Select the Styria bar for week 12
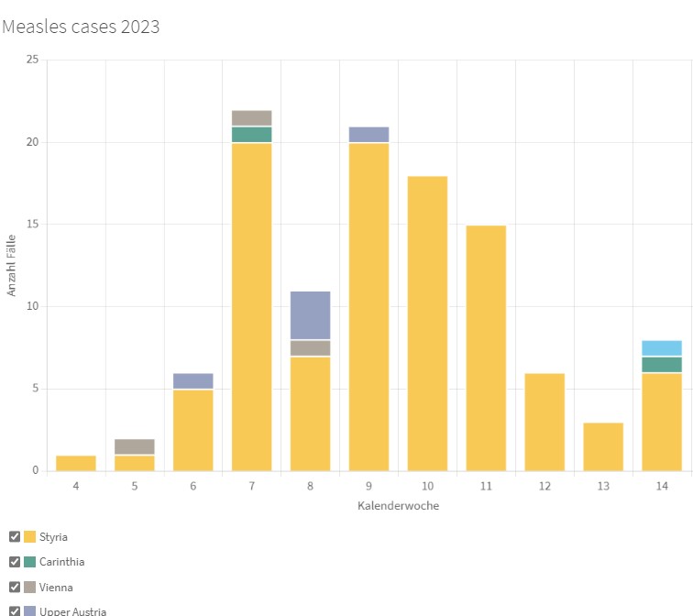Image resolution: width=693 pixels, height=616 pixels. (544, 422)
